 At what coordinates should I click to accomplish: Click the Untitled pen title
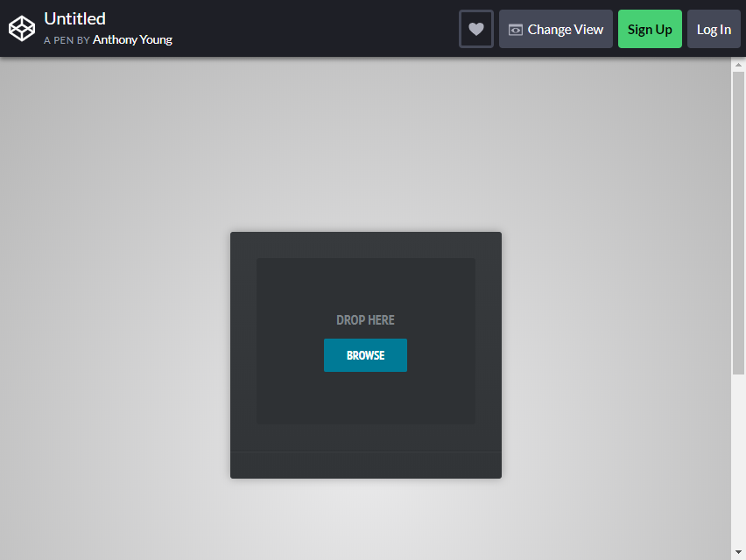coord(74,19)
